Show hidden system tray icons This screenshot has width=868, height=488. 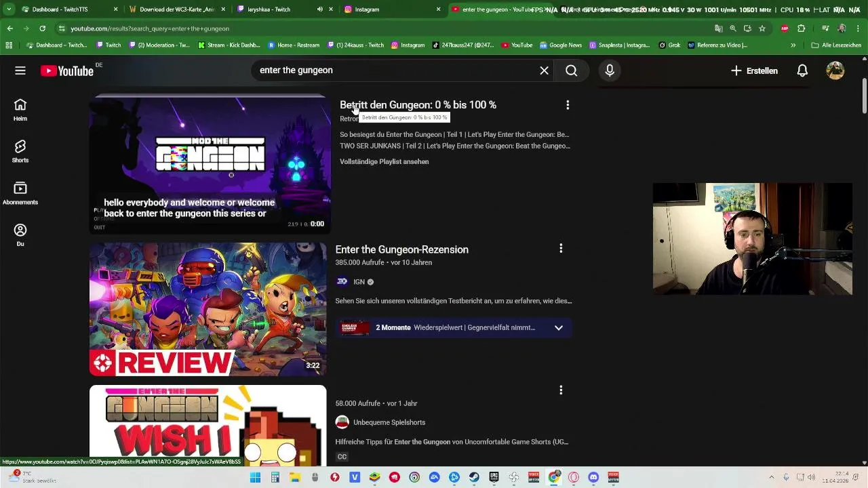772,477
